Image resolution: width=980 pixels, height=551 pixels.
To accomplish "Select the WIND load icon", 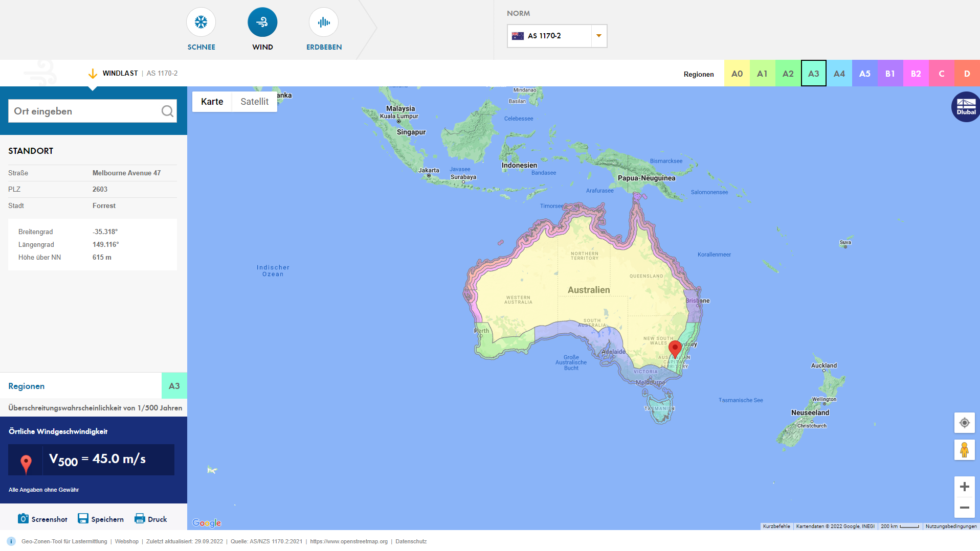I will 262,22.
